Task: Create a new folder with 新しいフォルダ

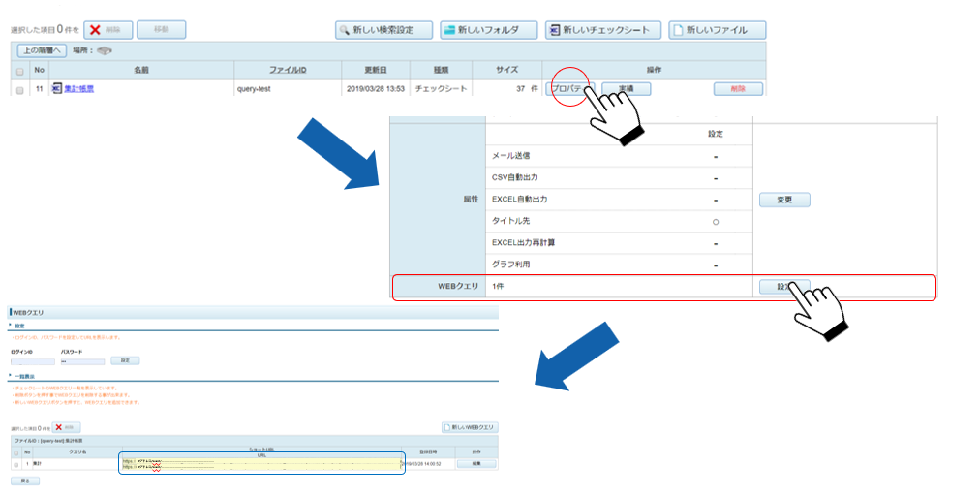Action: (488, 30)
